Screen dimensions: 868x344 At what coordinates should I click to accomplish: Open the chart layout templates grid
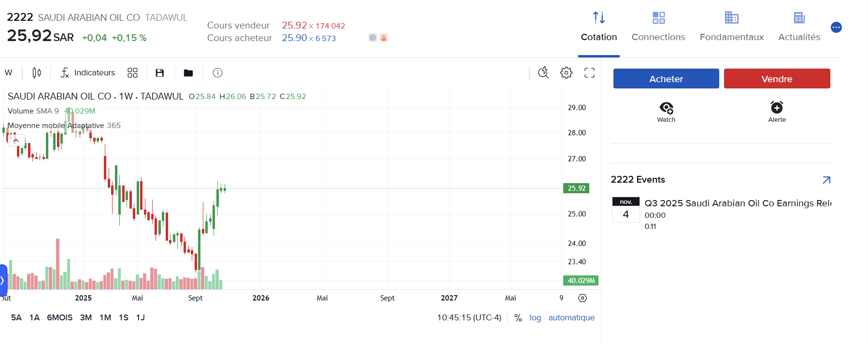[132, 73]
